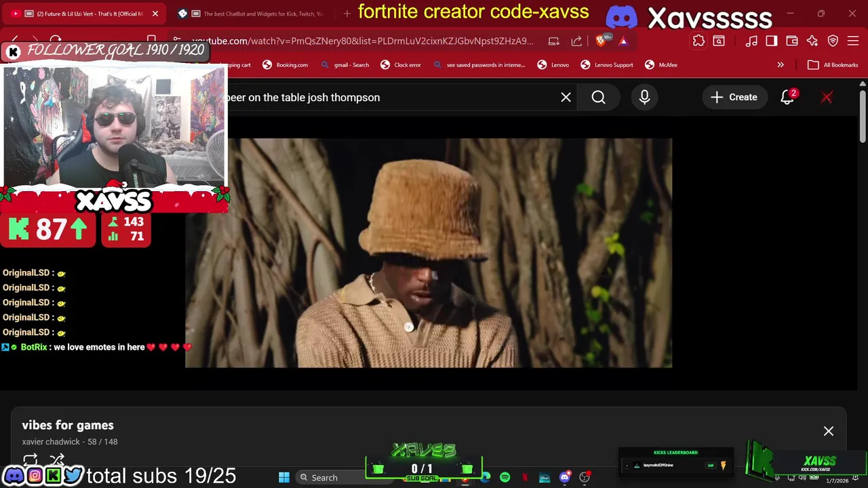The height and width of the screenshot is (488, 868).
Task: Click the video player to pause
Action: tap(429, 253)
